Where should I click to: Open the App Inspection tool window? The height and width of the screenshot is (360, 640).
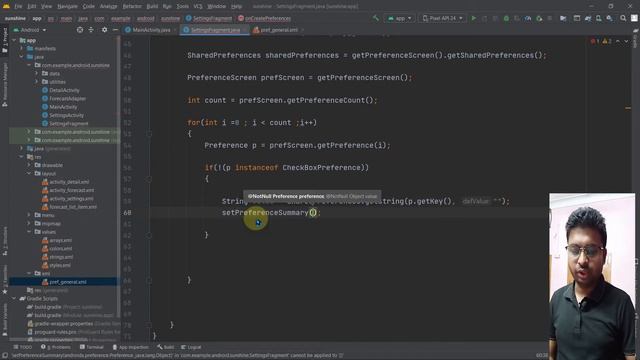[131, 347]
